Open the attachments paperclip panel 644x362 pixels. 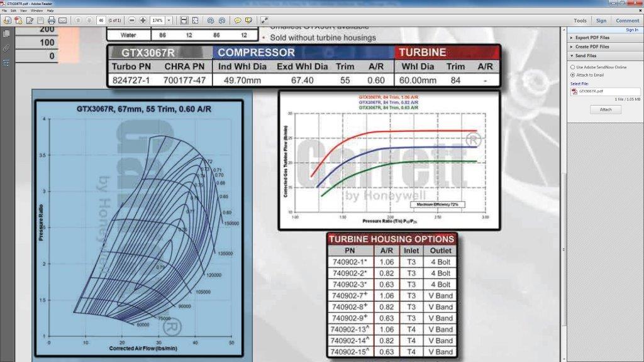click(x=6, y=48)
